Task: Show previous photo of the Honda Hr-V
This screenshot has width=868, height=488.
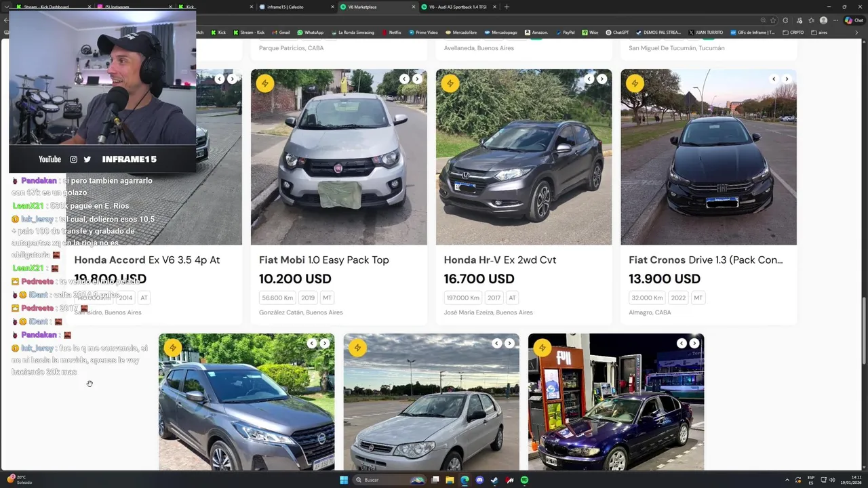Action: 589,79
